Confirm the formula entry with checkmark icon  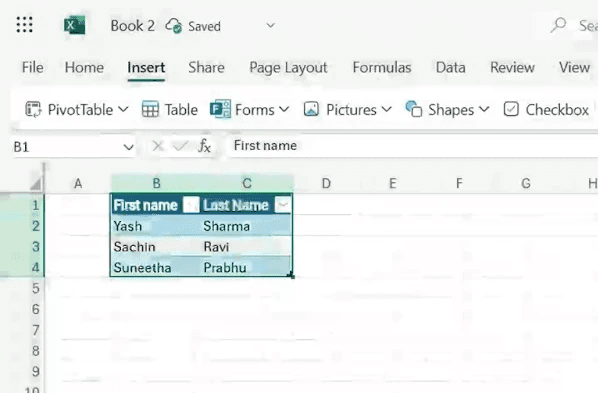point(180,146)
